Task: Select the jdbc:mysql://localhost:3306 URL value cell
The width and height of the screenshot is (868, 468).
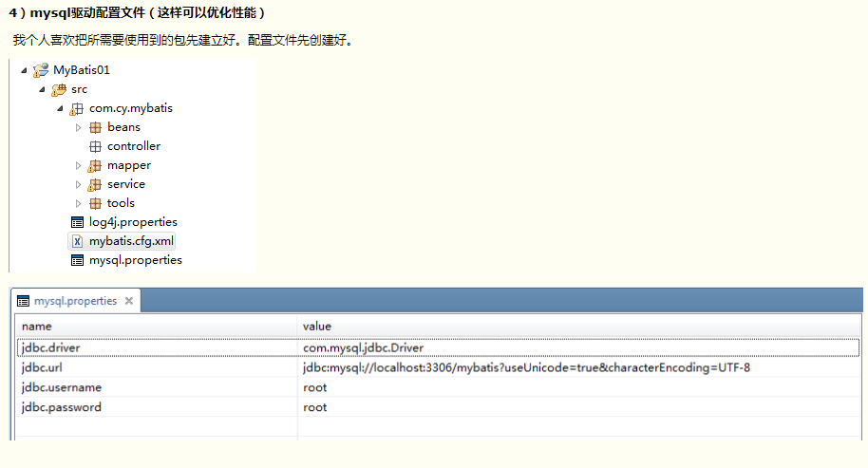Action: point(579,368)
